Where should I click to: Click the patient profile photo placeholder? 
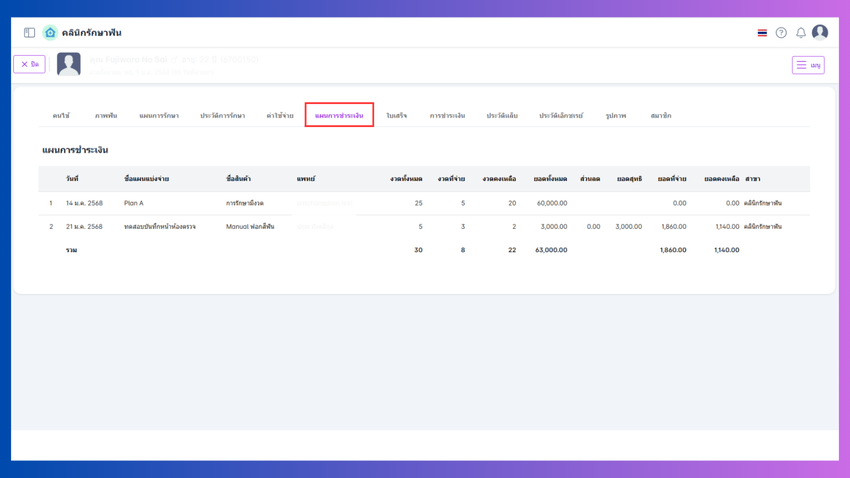point(69,64)
